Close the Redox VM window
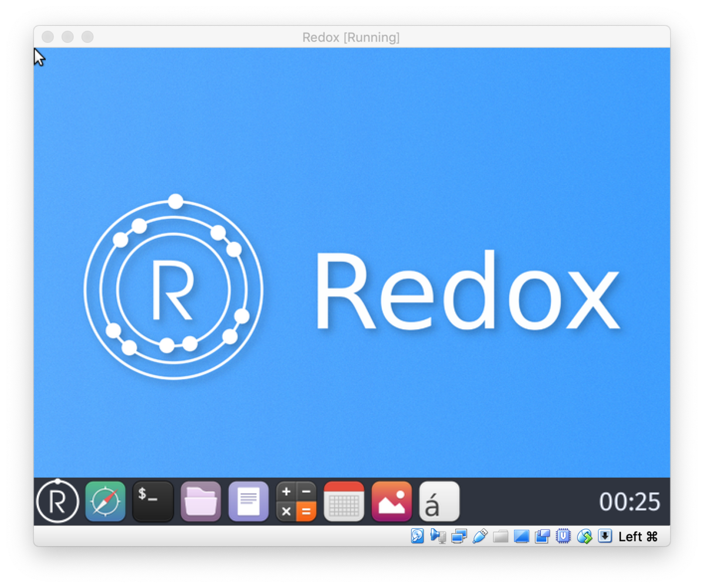This screenshot has width=704, height=588. click(x=48, y=37)
